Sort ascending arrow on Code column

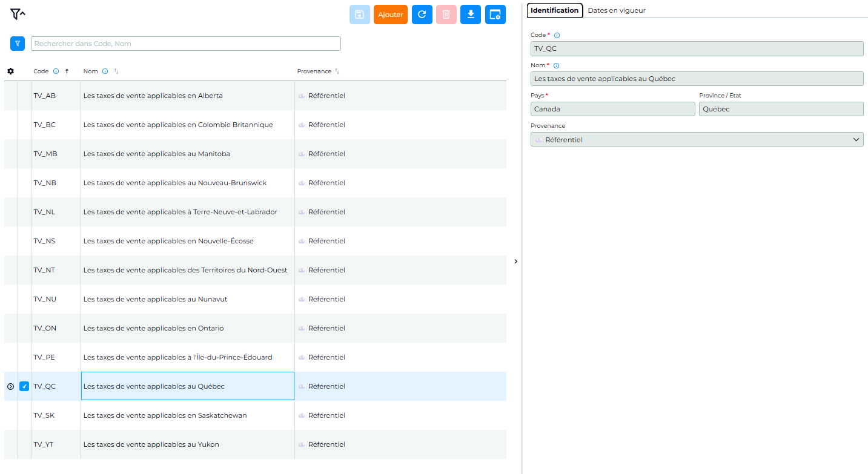pos(67,71)
